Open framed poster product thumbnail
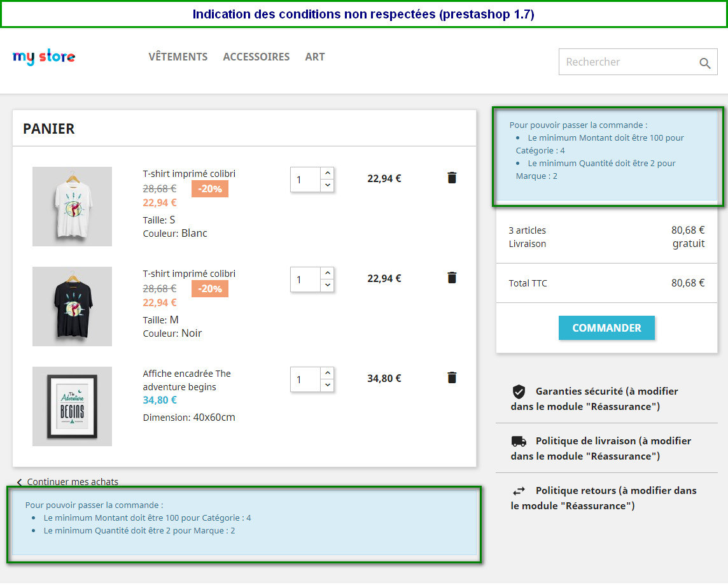Screen dimensions: 728x585 pos(72,406)
